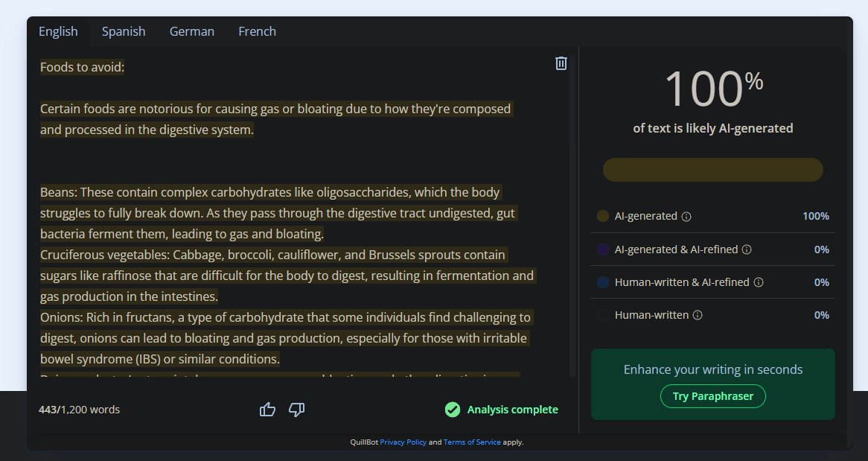Click the trash icon to delete text
The height and width of the screenshot is (461, 868).
pos(561,63)
